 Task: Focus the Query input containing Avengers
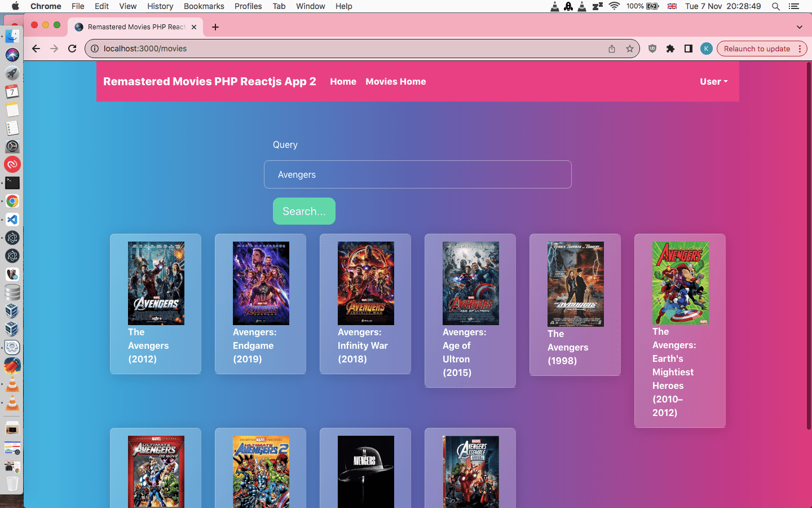coord(418,174)
